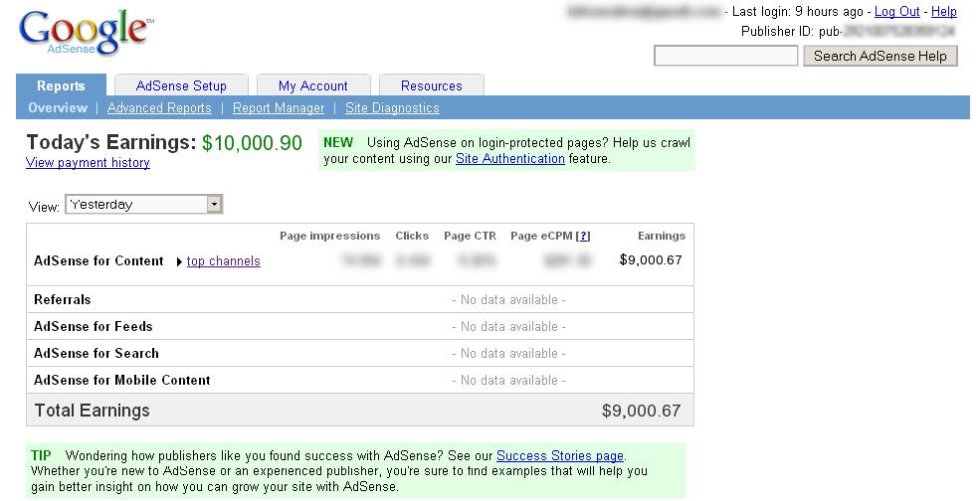The height and width of the screenshot is (501, 980).
Task: Click the Google AdSense logo
Action: (x=85, y=33)
